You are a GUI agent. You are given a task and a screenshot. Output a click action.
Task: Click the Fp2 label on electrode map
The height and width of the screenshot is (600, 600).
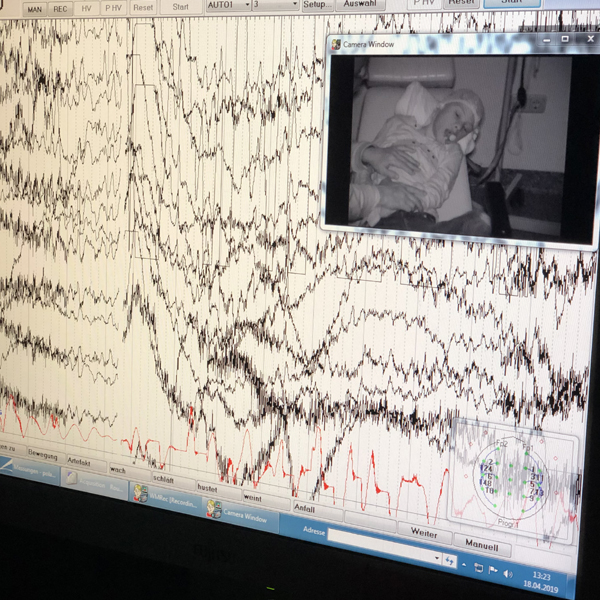(502, 443)
